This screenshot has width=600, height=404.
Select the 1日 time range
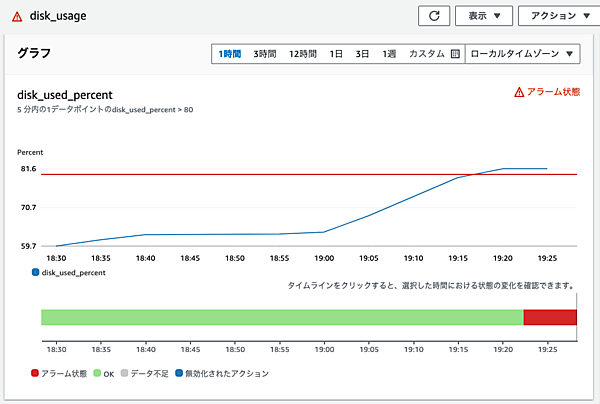(x=337, y=54)
